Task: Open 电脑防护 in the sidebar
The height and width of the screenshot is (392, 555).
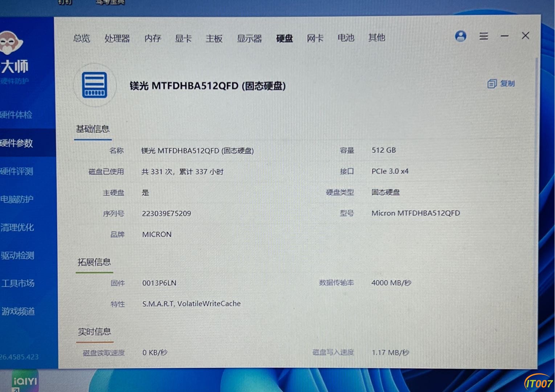Action: click(x=17, y=199)
